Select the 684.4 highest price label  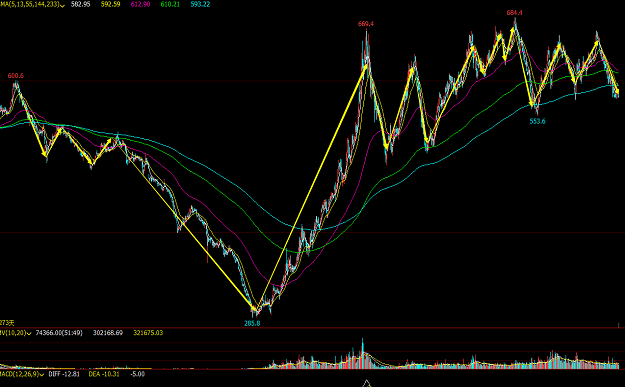tap(514, 13)
